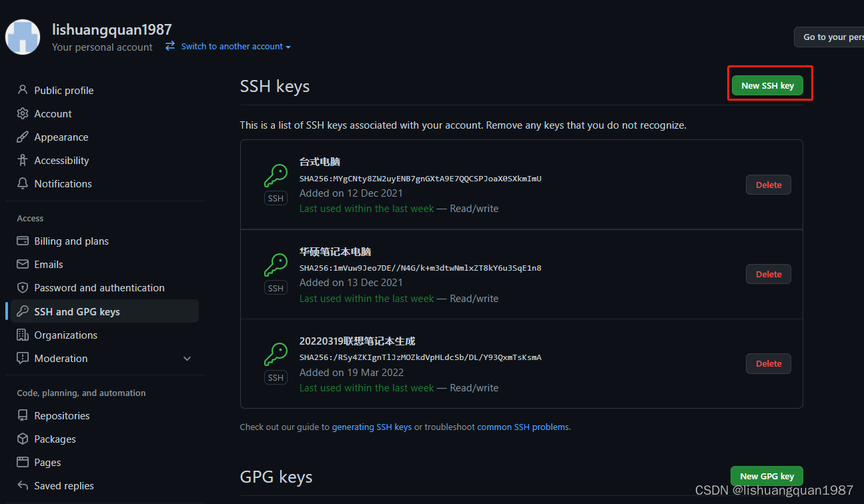Image resolution: width=864 pixels, height=504 pixels.
Task: Open Saved replies in the sidebar
Action: pyautogui.click(x=64, y=485)
